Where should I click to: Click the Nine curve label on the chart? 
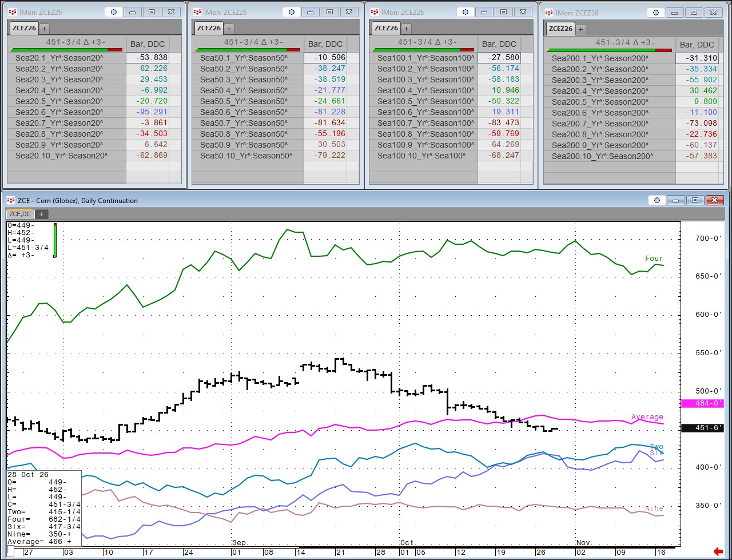[x=654, y=509]
